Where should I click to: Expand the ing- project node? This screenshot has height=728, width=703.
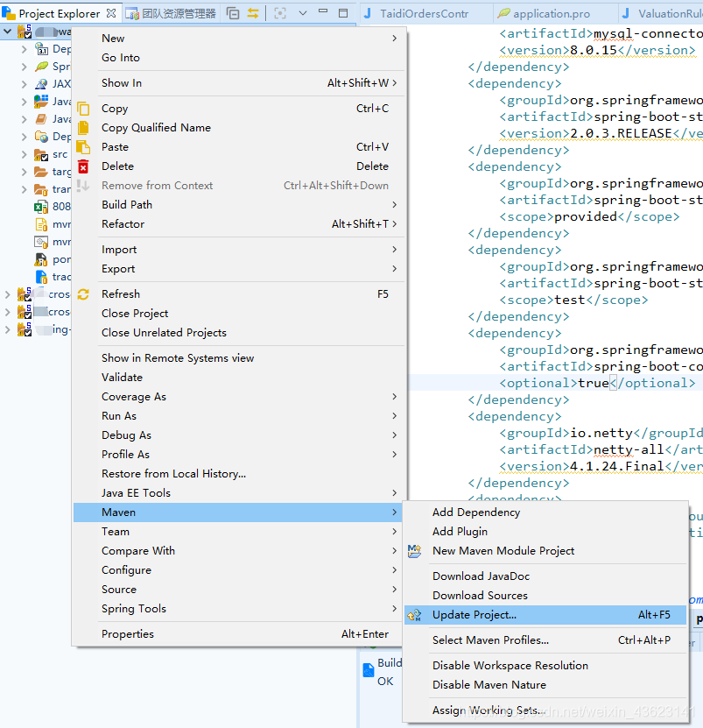[x=7, y=329]
